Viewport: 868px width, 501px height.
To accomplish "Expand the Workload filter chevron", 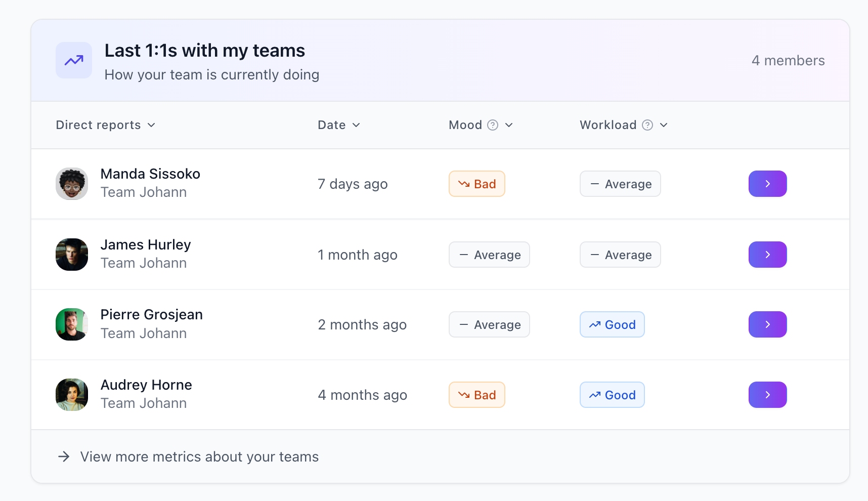I will pos(665,125).
